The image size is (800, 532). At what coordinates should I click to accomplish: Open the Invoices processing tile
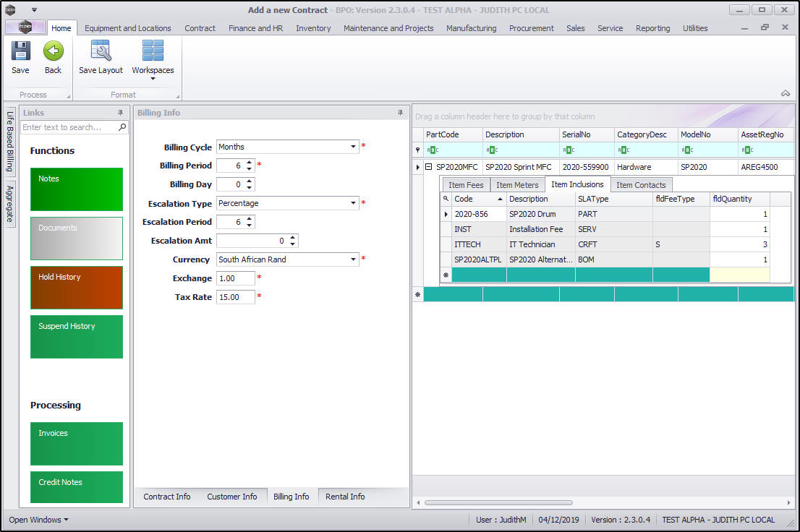[77, 444]
